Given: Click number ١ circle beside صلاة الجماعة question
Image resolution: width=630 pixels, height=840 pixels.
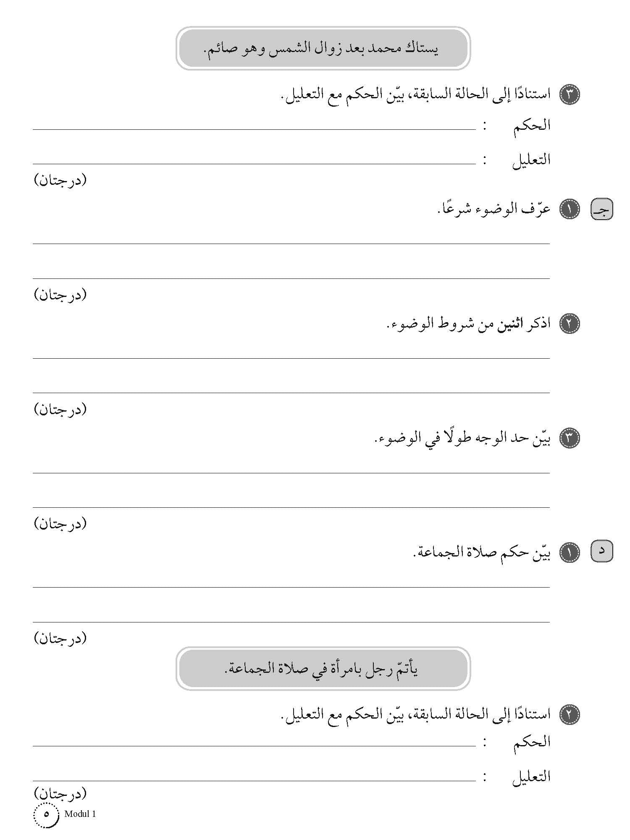Looking at the screenshot, I should pyautogui.click(x=570, y=552).
